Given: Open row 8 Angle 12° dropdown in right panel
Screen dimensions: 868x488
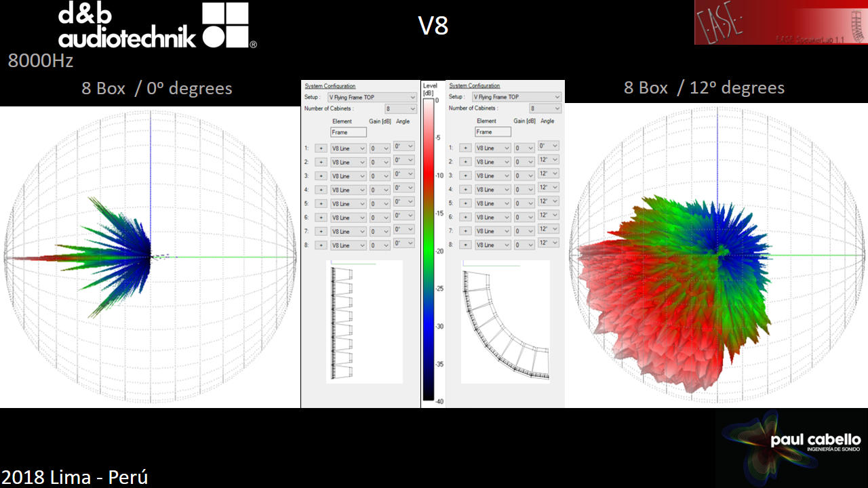Looking at the screenshot, I should 549,243.
